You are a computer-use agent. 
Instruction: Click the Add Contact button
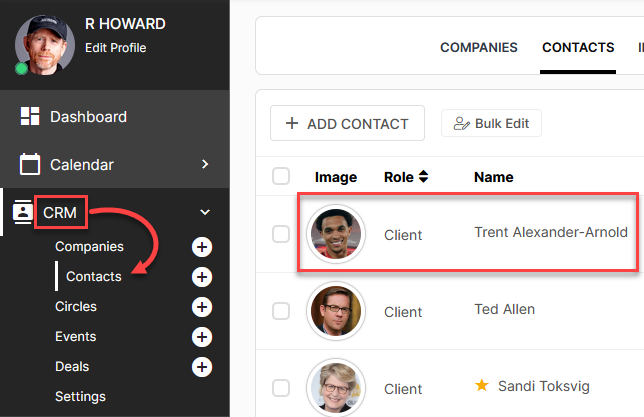pos(347,123)
